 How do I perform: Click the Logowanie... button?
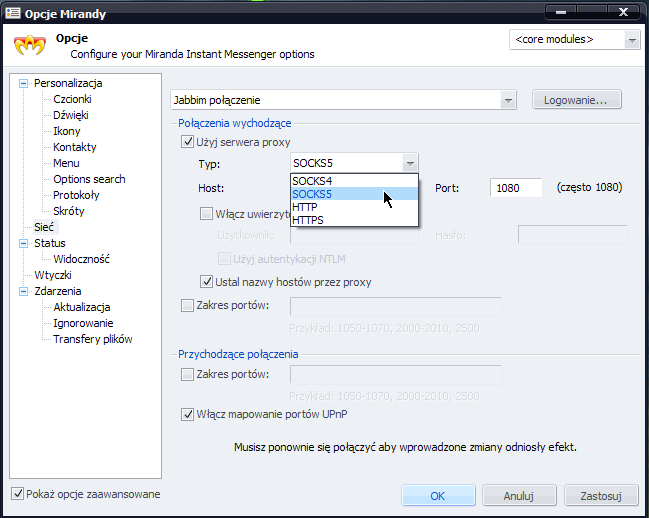pos(577,100)
